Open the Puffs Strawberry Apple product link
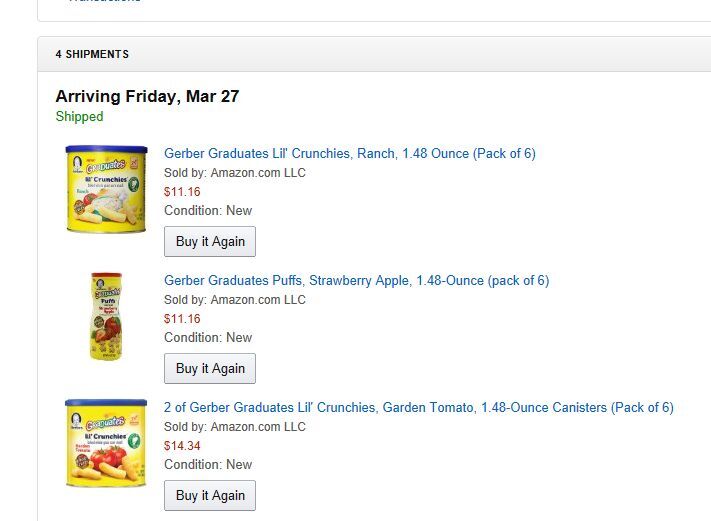 [x=356, y=281]
